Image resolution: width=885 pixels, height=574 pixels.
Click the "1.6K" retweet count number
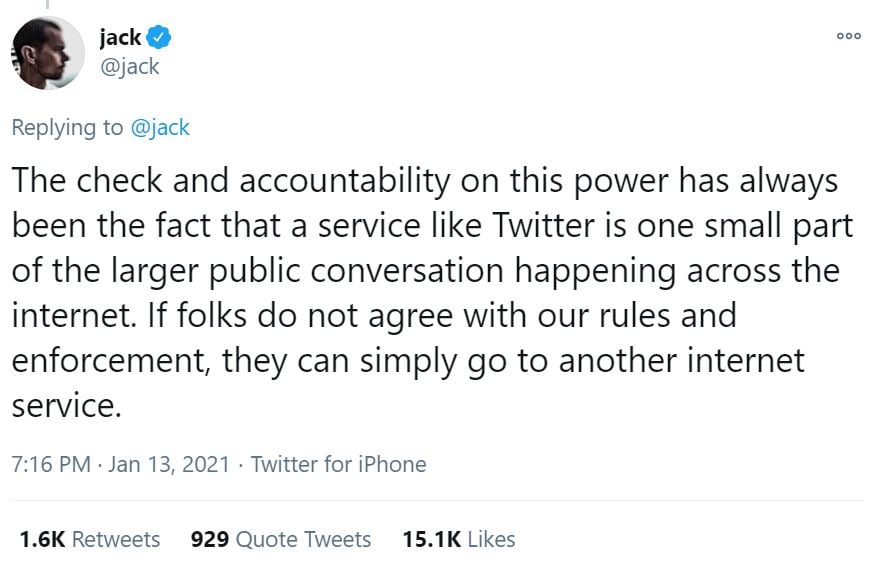(x=42, y=539)
